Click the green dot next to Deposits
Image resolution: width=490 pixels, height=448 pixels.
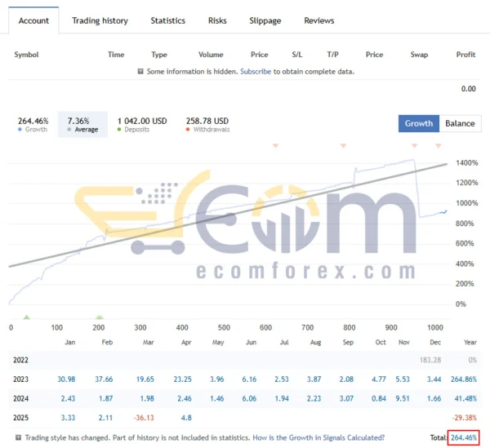pos(120,130)
